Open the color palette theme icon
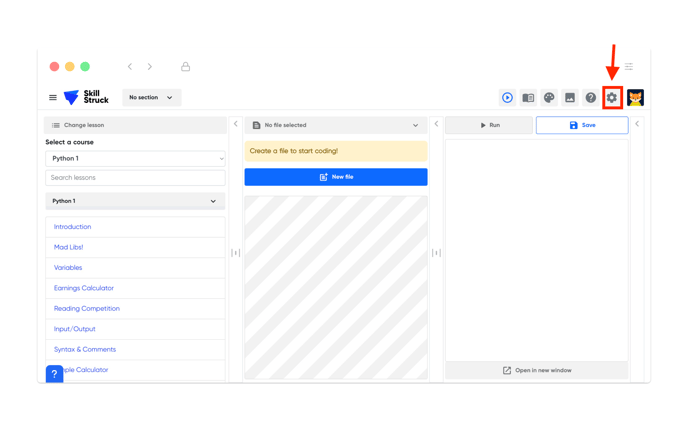The width and height of the screenshot is (688, 430). pyautogui.click(x=549, y=97)
